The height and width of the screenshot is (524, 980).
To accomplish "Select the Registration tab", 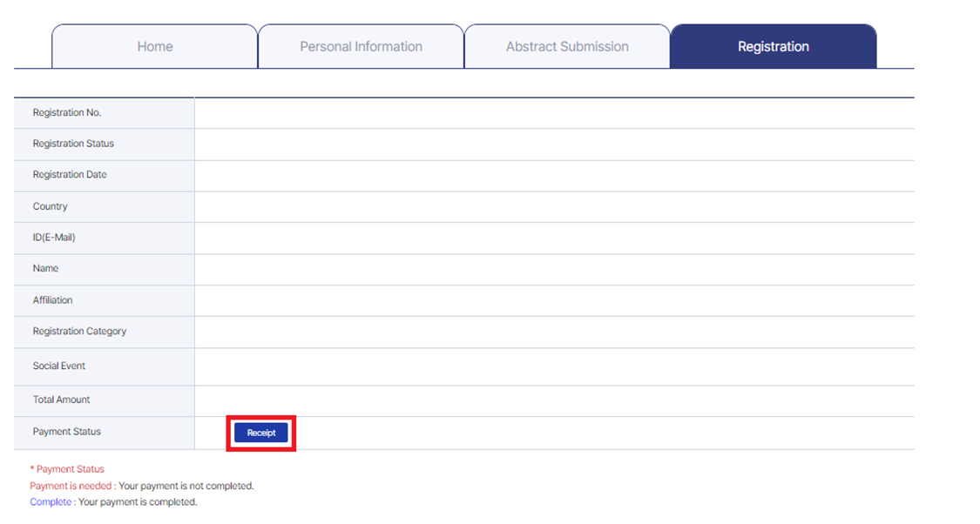I will point(774,46).
